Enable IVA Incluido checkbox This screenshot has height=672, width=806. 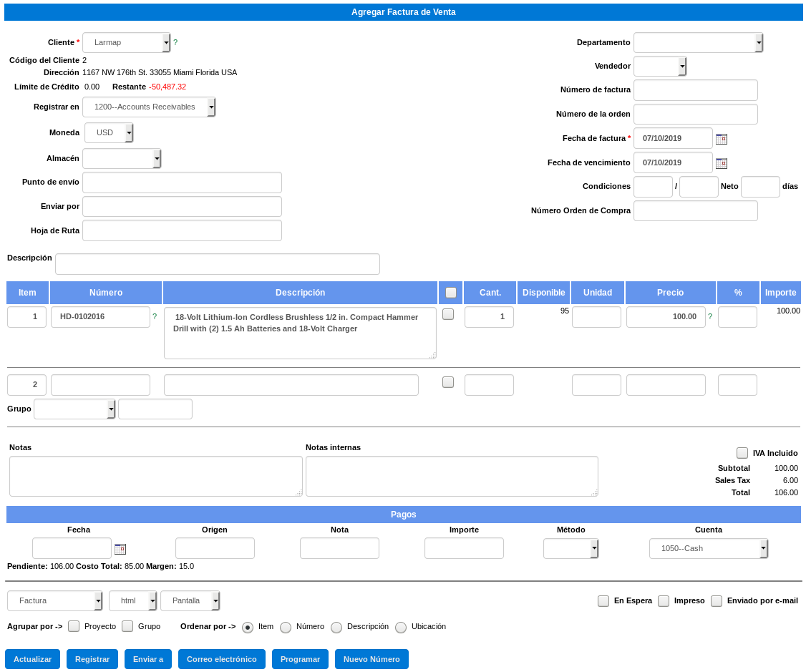(742, 452)
